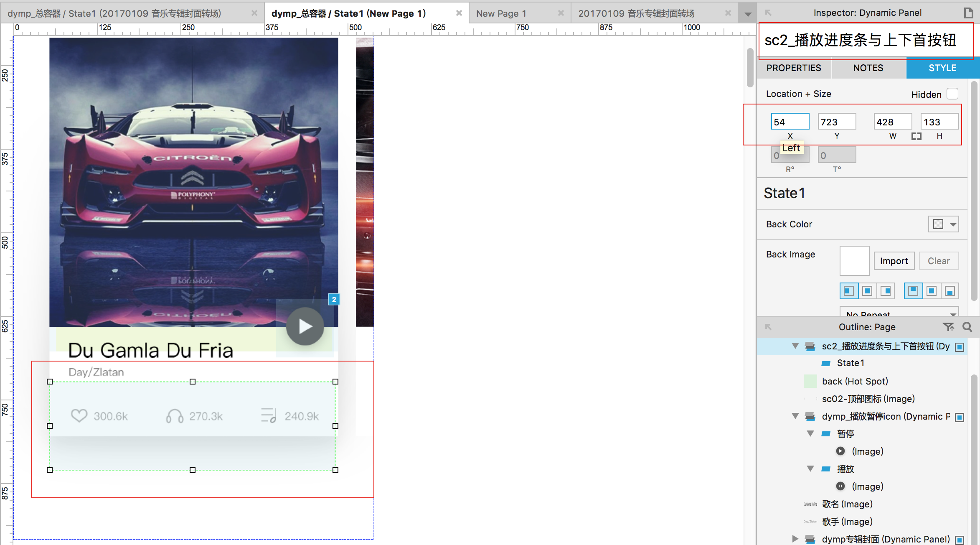
Task: Align back image to horizontal center
Action: 867,291
